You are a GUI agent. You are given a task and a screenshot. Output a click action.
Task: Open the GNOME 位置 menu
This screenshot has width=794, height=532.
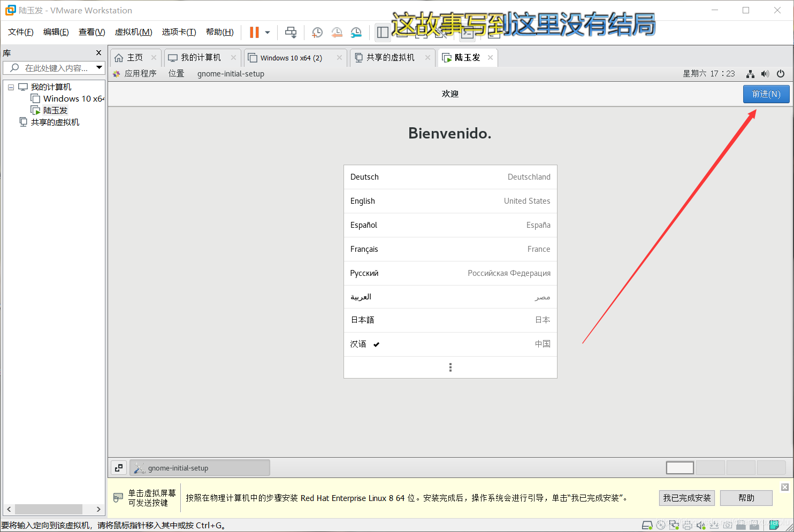pyautogui.click(x=177, y=73)
